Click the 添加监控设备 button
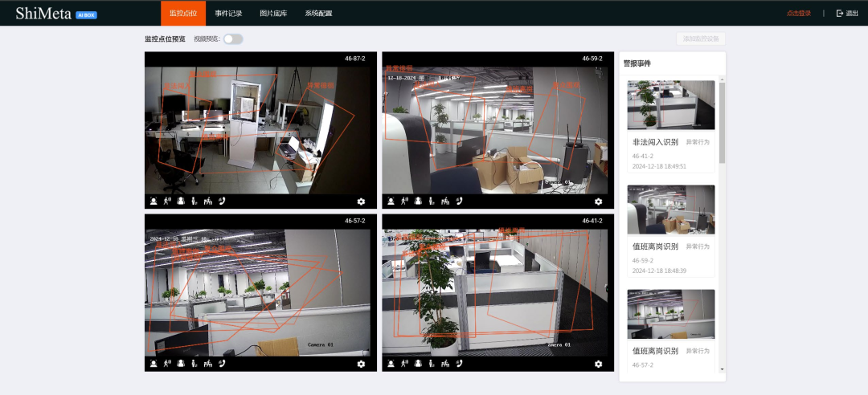This screenshot has width=868, height=395. coord(701,39)
